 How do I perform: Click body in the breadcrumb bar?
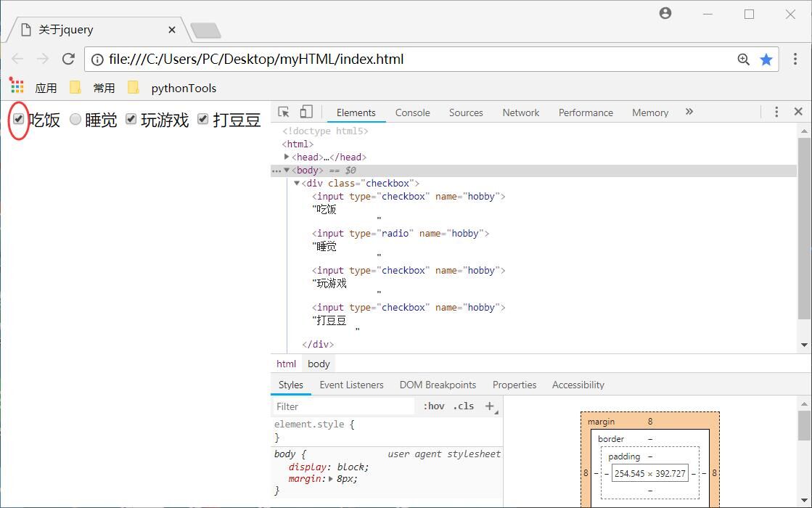pyautogui.click(x=319, y=364)
